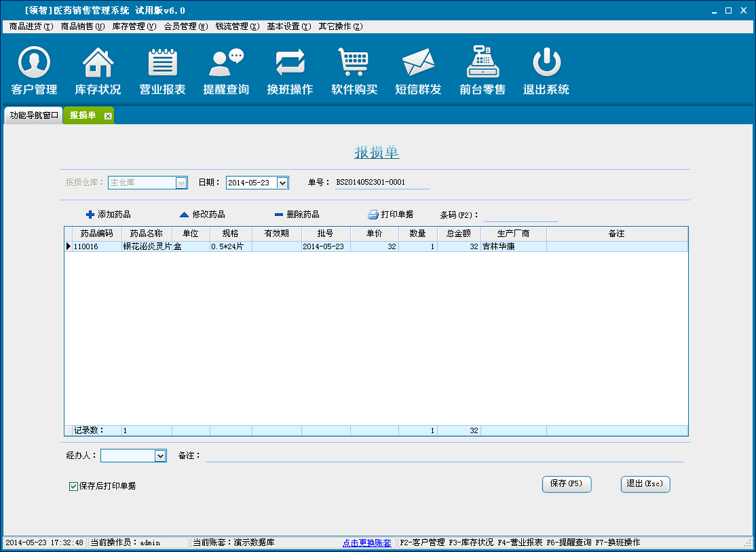Close the 报损单 tab
The height and width of the screenshot is (552, 756).
108,116
